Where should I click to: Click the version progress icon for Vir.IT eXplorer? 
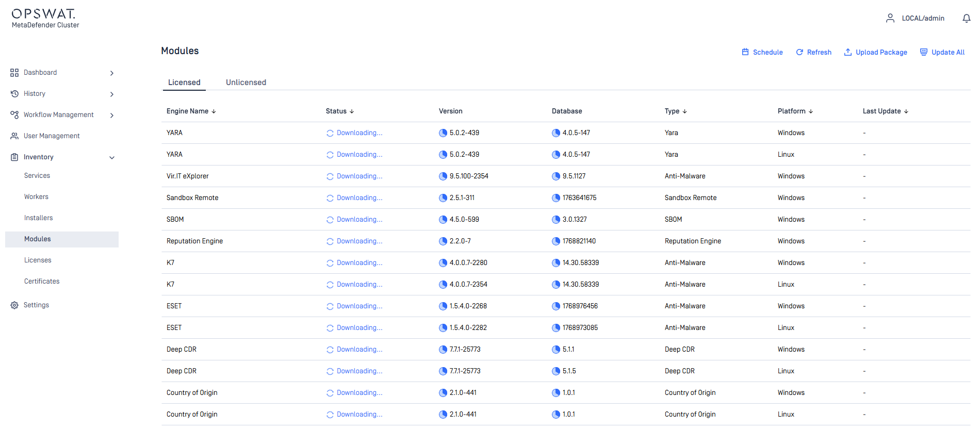(x=443, y=176)
